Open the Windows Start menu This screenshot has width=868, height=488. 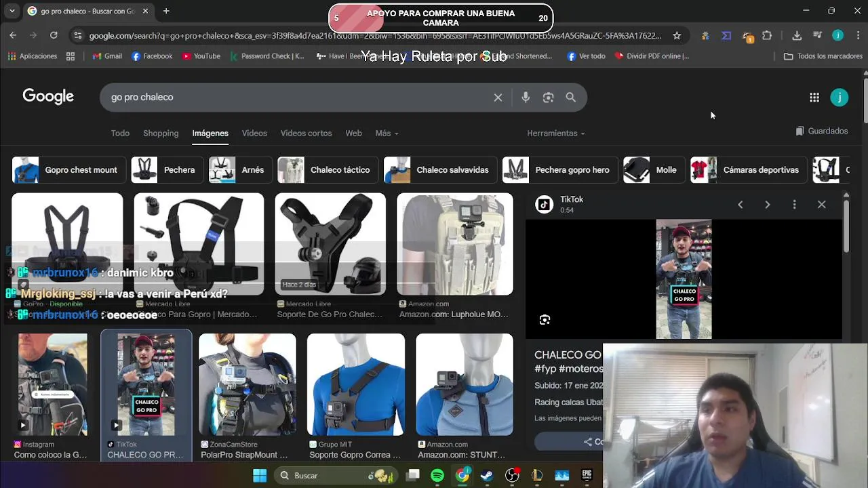pos(260,476)
